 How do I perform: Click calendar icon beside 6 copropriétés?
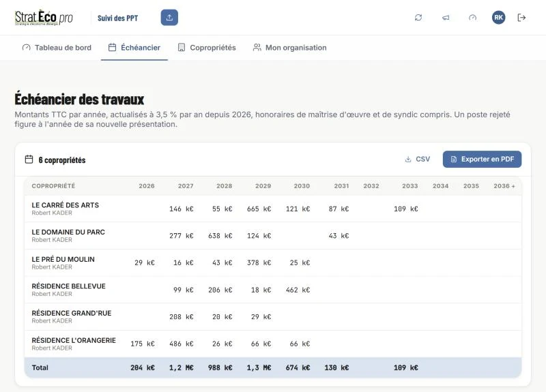coord(29,160)
